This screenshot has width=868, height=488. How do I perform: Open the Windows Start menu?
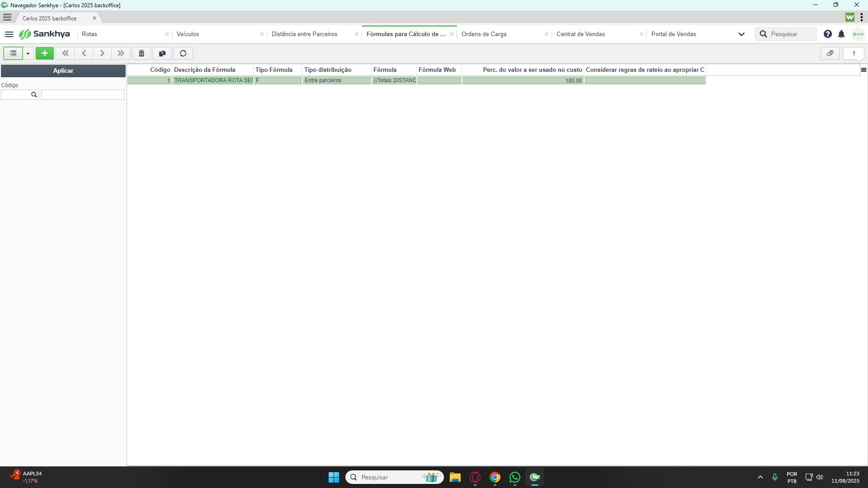click(334, 478)
